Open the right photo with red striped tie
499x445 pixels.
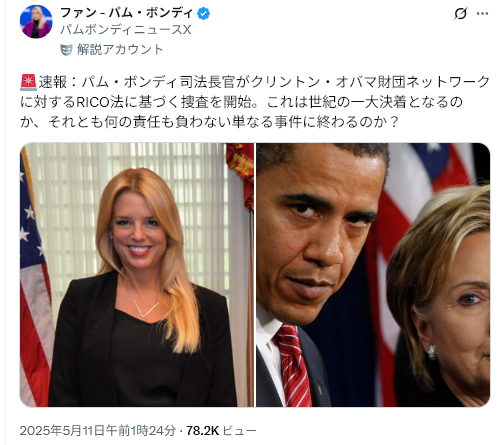tap(373, 275)
